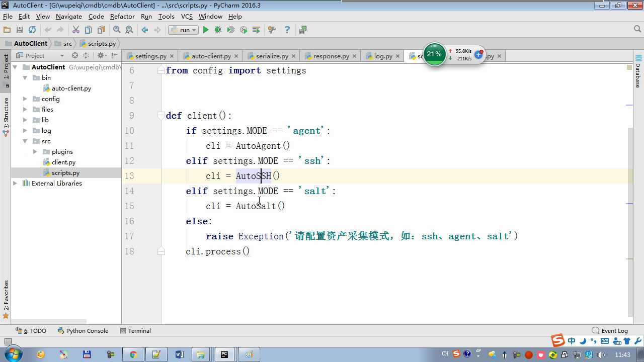The width and height of the screenshot is (644, 362).
Task: Click the Synchronize toolbar icon
Action: pos(32,30)
